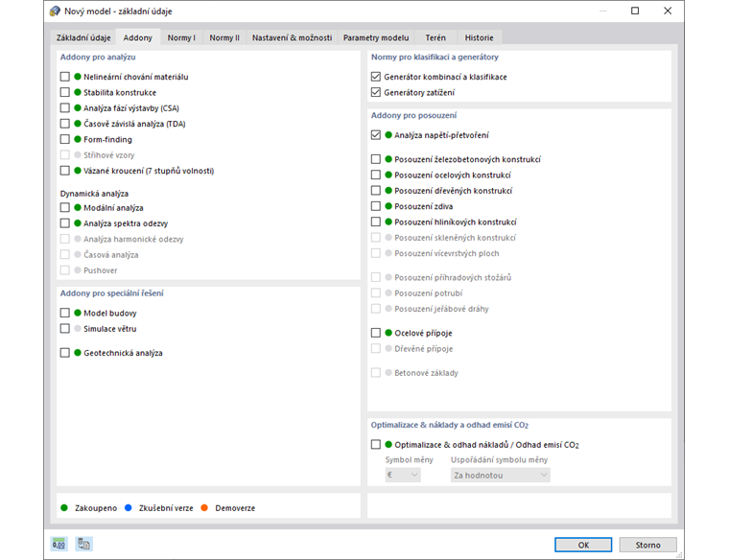Screen dimensions: 729x560
Task: Enable Optimalizace & odhad nákladů checkbox
Action: (x=376, y=444)
